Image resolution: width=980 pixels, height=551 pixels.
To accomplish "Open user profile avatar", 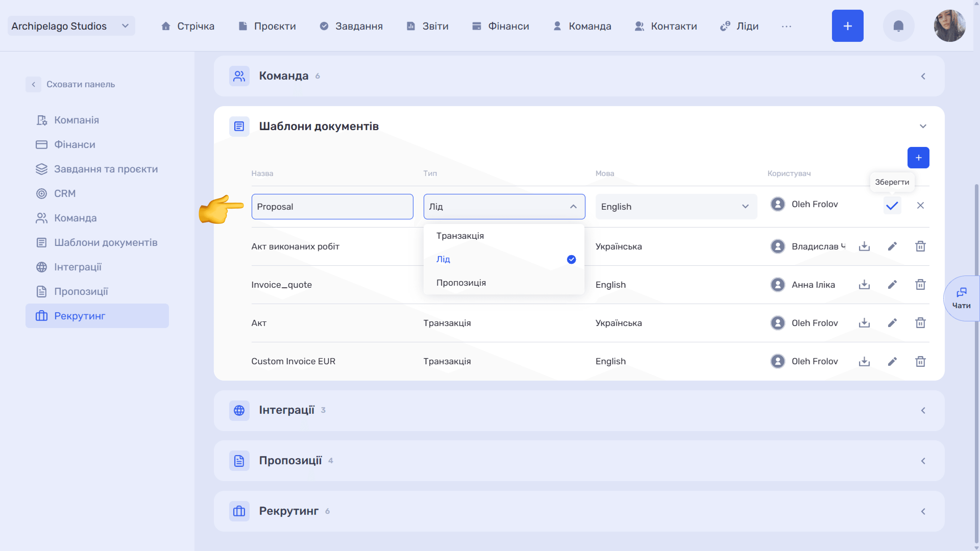I will 950,26.
